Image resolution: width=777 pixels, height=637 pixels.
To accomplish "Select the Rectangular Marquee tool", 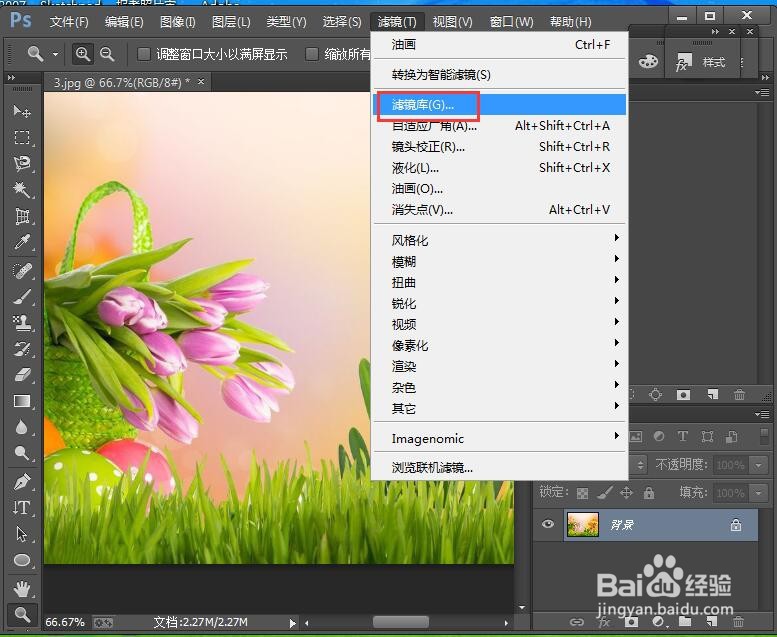I will [x=22, y=137].
